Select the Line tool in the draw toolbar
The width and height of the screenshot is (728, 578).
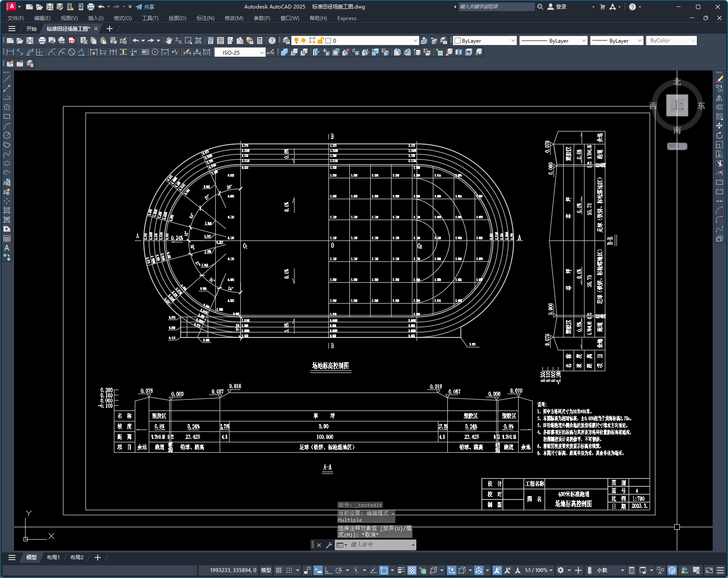click(7, 79)
